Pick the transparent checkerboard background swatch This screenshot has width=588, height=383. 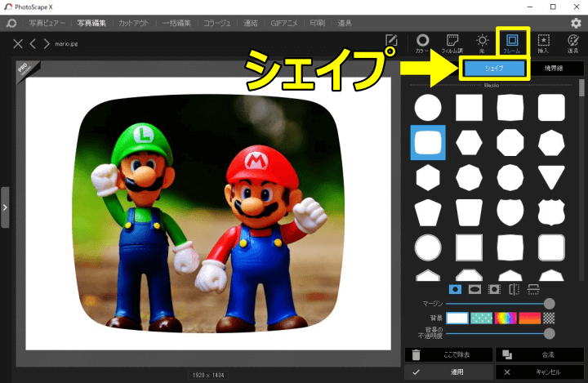549,318
